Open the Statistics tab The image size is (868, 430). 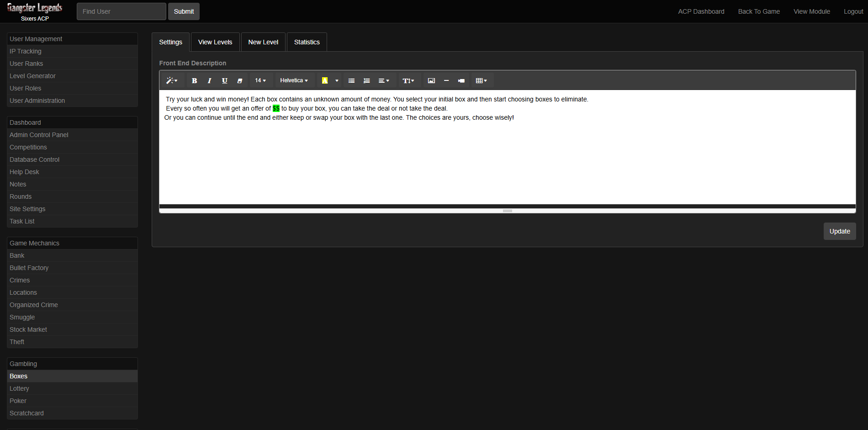(307, 42)
